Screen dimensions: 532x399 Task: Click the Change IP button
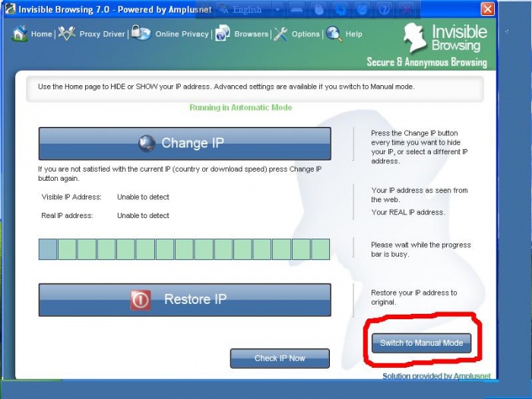click(185, 144)
